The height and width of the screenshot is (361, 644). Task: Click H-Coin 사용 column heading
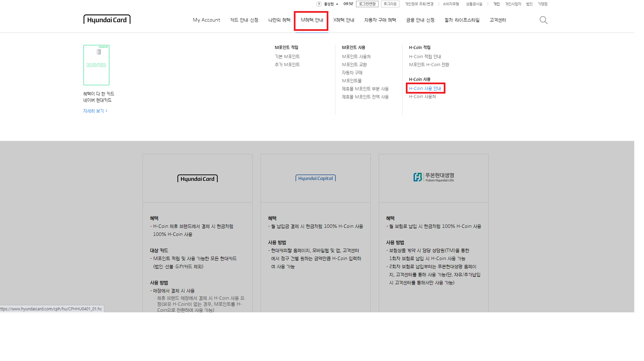pos(420,80)
